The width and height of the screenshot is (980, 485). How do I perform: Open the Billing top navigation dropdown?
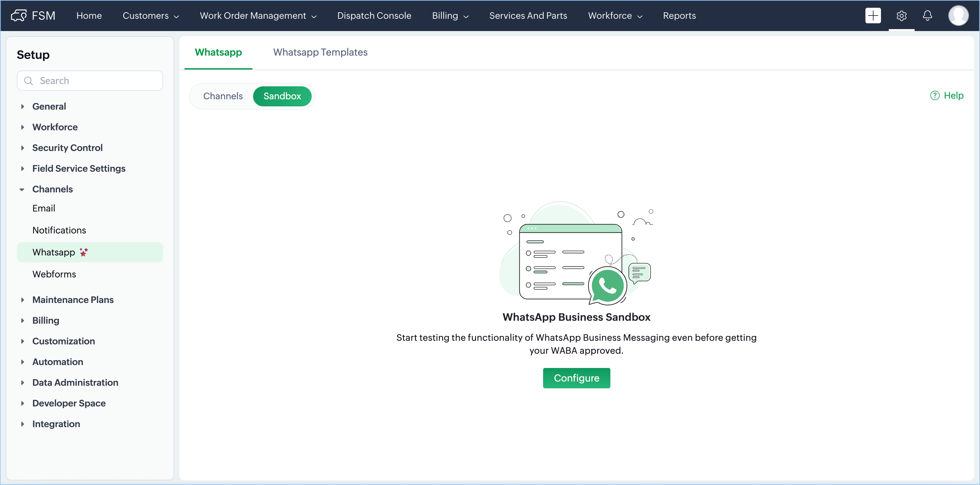tap(450, 16)
